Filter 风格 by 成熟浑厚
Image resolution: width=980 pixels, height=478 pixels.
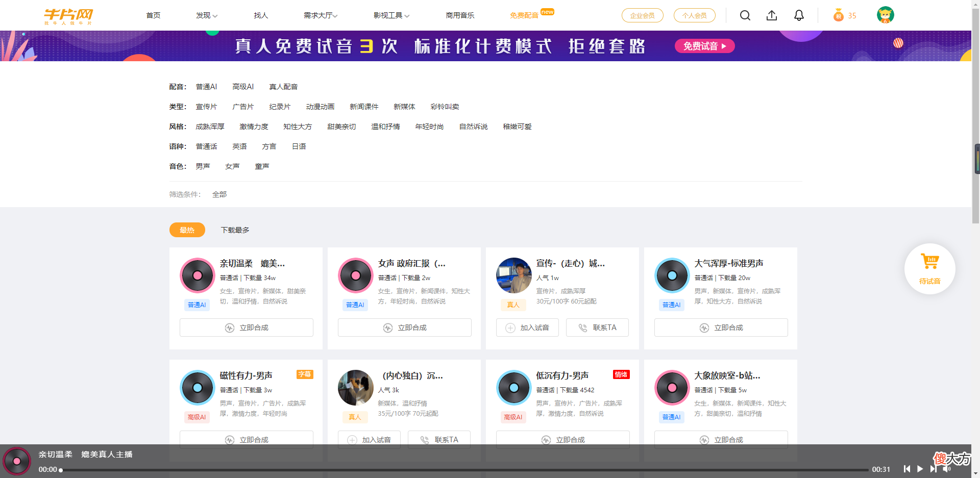pyautogui.click(x=210, y=127)
